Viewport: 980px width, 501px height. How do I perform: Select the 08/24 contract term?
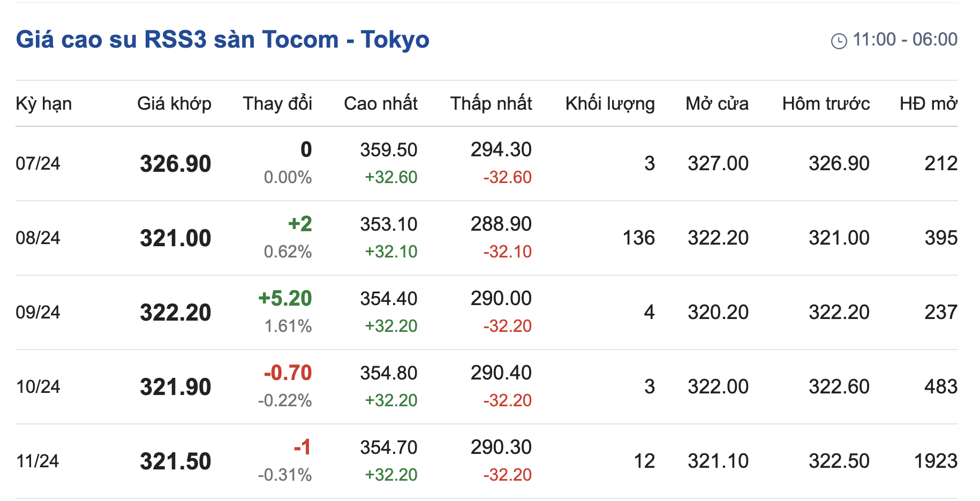click(38, 238)
